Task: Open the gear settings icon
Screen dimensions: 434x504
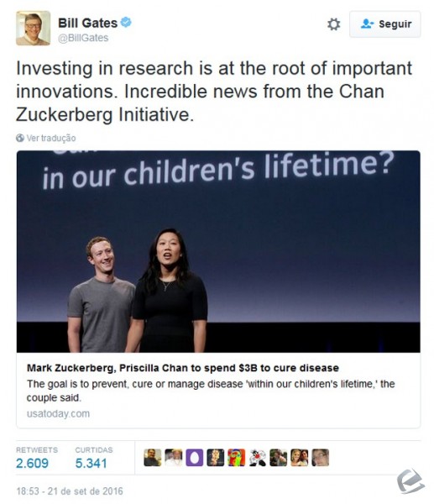Action: (x=333, y=24)
